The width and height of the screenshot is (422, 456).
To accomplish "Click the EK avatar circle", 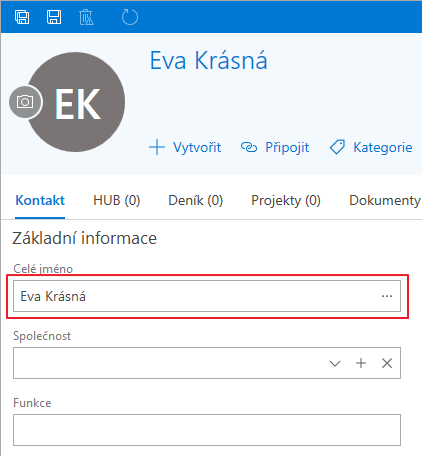I will [76, 102].
